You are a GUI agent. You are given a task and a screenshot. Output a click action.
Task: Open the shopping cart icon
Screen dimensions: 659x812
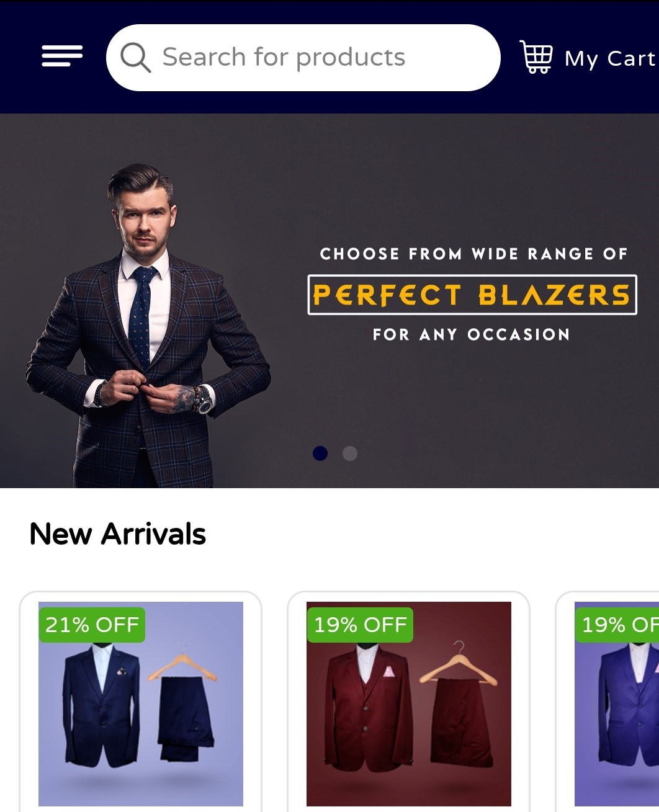[x=536, y=57]
